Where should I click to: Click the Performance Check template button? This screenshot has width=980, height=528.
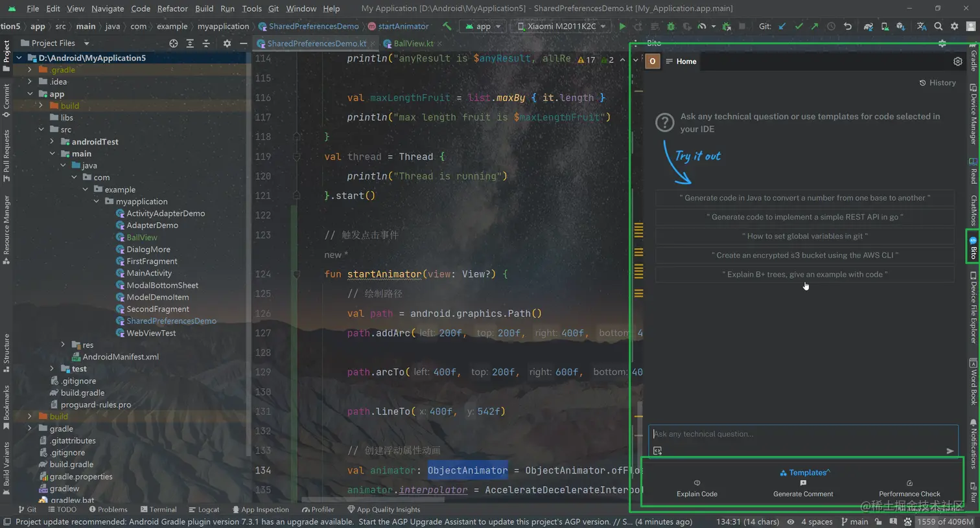(909, 488)
